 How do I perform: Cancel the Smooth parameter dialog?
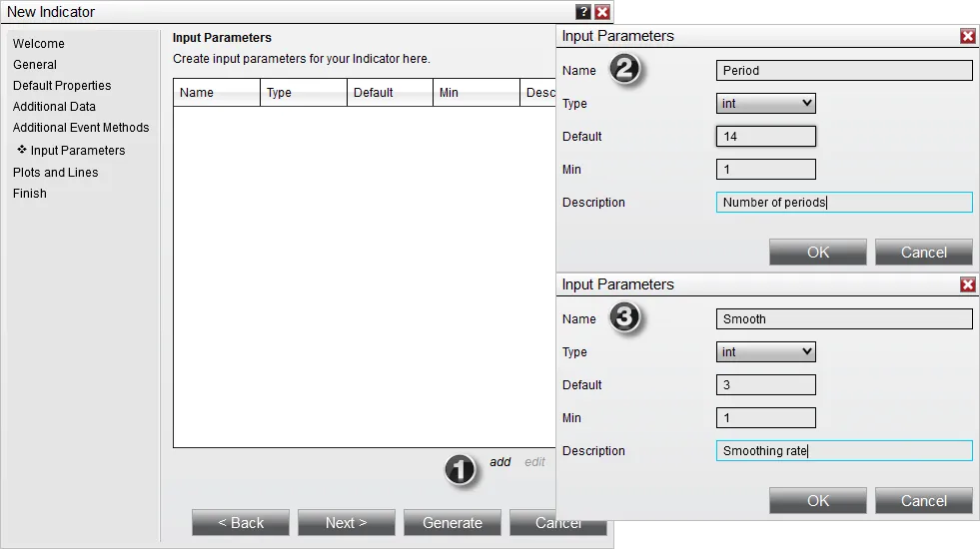pyautogui.click(x=924, y=501)
